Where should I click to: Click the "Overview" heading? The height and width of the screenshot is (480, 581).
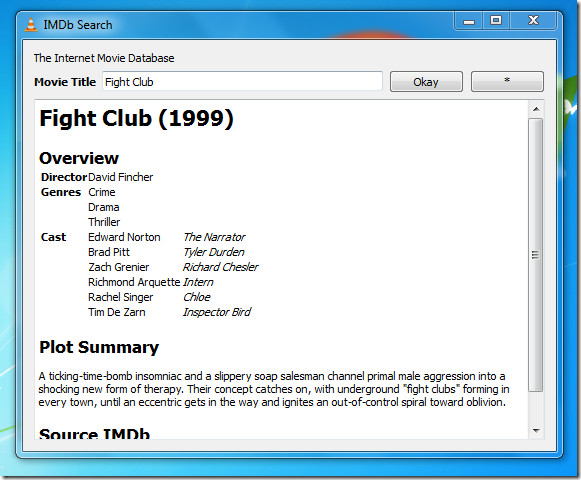pos(79,158)
